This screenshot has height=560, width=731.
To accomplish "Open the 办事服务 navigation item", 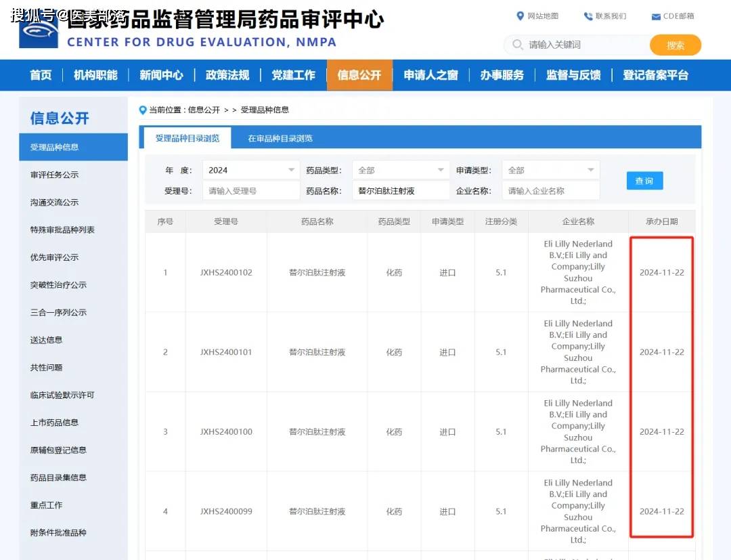I will 502,75.
